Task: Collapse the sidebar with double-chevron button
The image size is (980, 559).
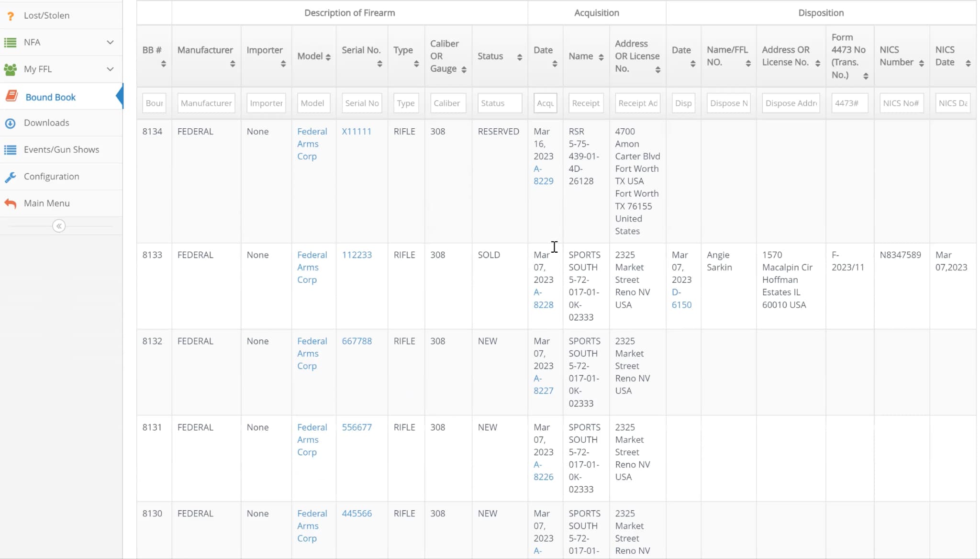Action: (59, 226)
